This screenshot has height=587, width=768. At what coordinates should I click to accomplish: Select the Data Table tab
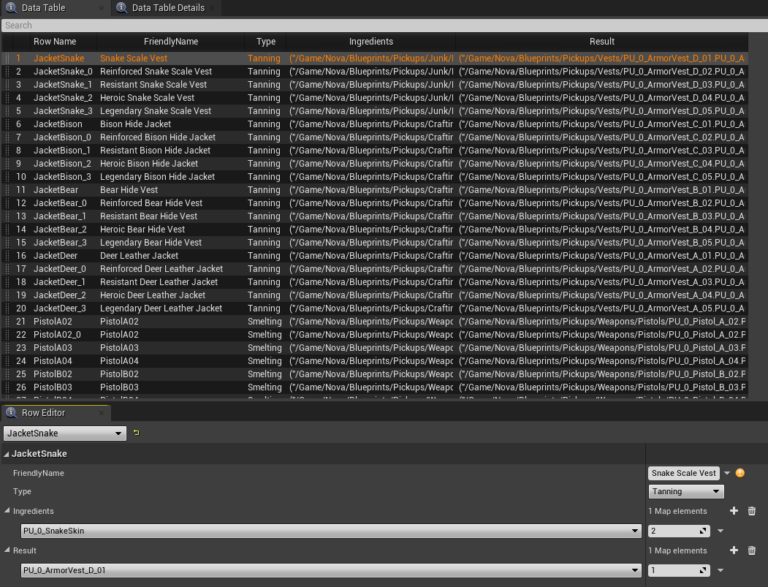[x=44, y=8]
